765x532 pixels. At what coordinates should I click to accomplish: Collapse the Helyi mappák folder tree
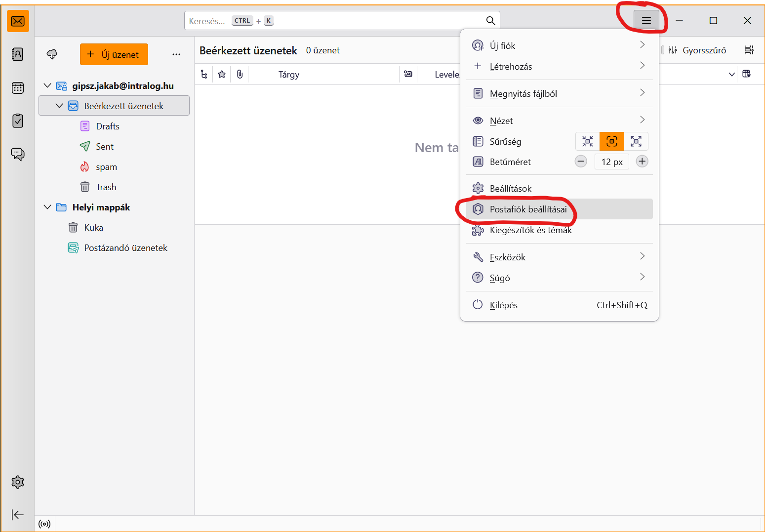[47, 207]
